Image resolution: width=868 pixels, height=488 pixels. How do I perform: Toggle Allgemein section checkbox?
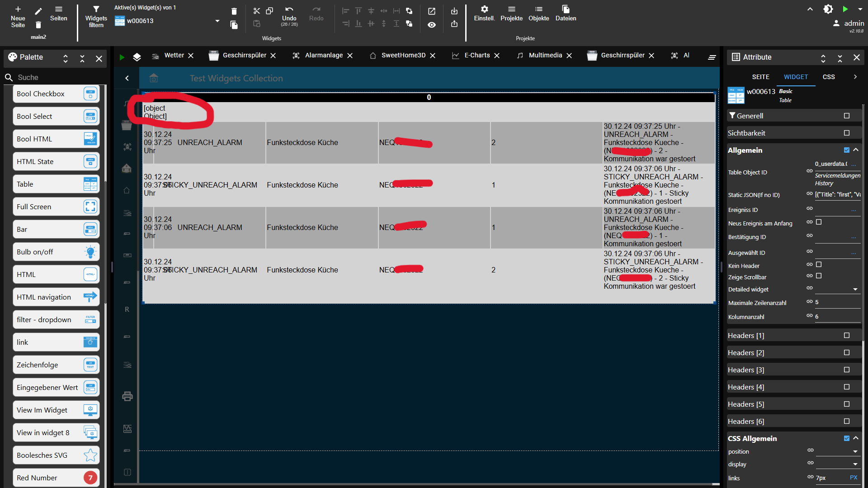(847, 150)
